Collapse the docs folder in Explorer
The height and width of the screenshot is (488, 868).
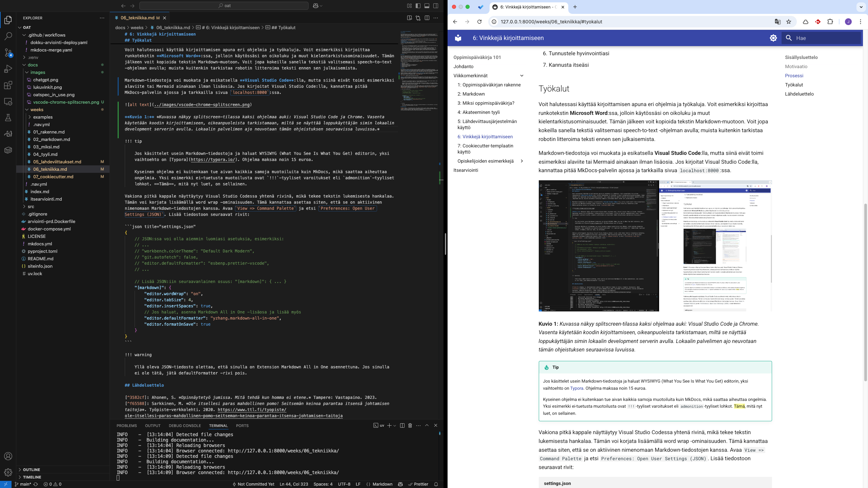pos(33,65)
